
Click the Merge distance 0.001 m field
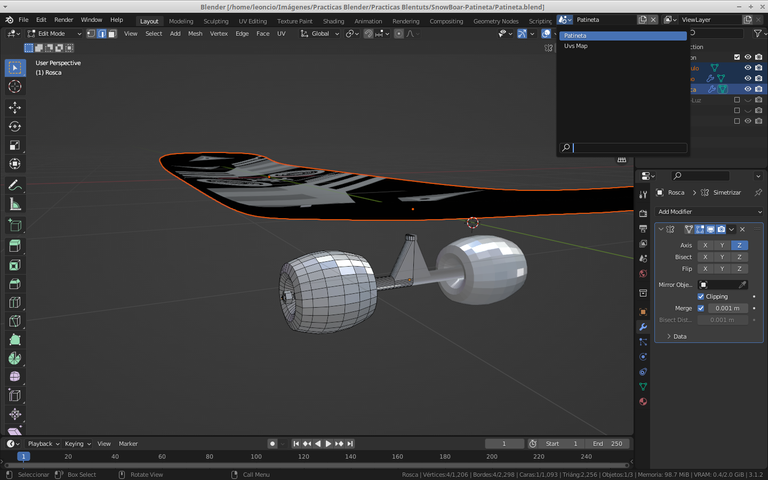(727, 308)
